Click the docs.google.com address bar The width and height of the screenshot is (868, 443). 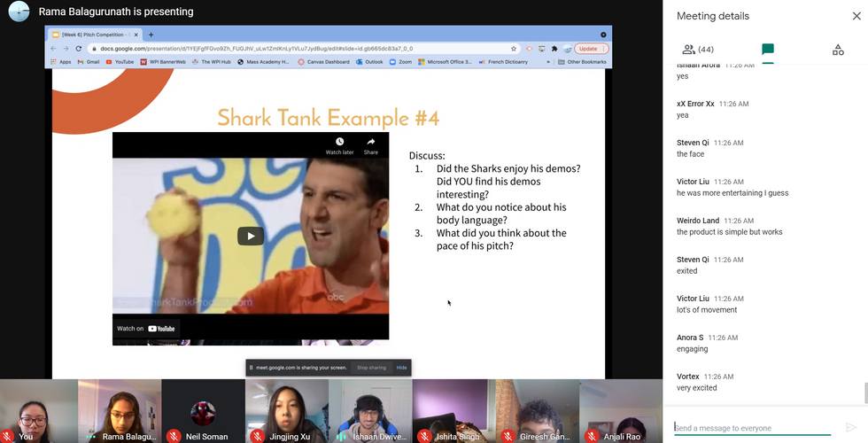coord(303,49)
